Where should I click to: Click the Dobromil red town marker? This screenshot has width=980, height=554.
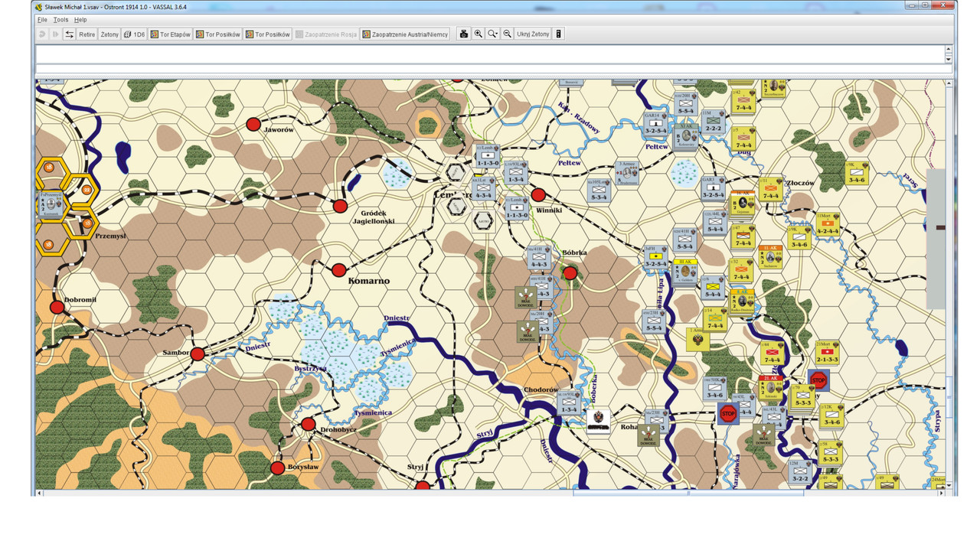pyautogui.click(x=57, y=308)
